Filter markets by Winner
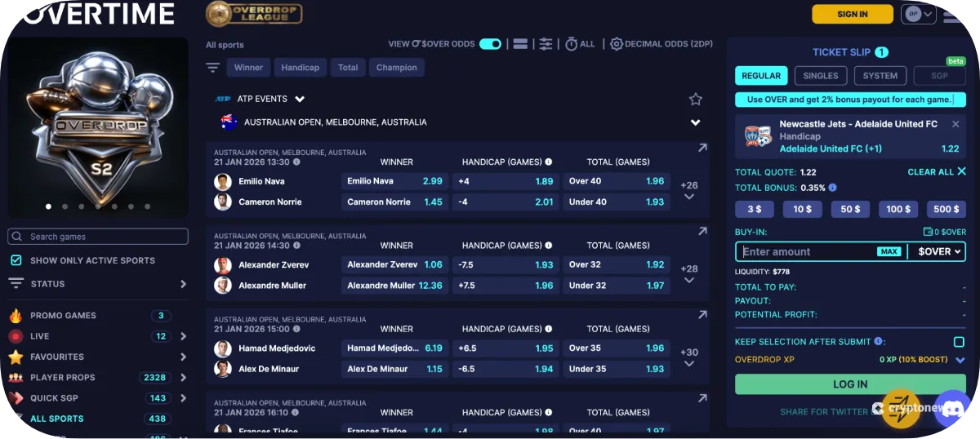980x439 pixels. (x=248, y=68)
